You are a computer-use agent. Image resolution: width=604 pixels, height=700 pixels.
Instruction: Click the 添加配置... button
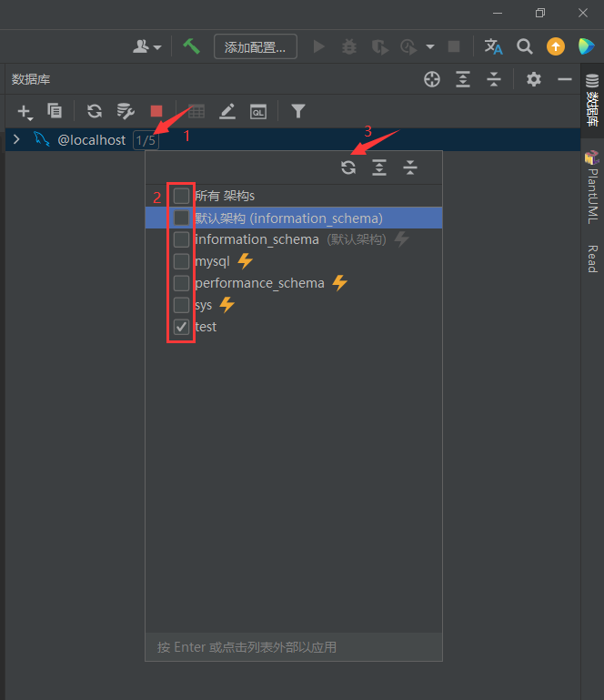[255, 46]
